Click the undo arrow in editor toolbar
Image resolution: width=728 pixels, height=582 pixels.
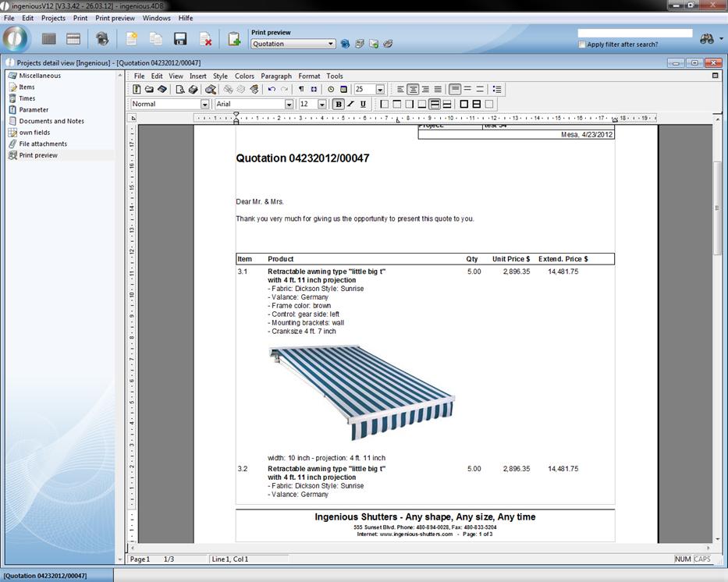click(272, 90)
